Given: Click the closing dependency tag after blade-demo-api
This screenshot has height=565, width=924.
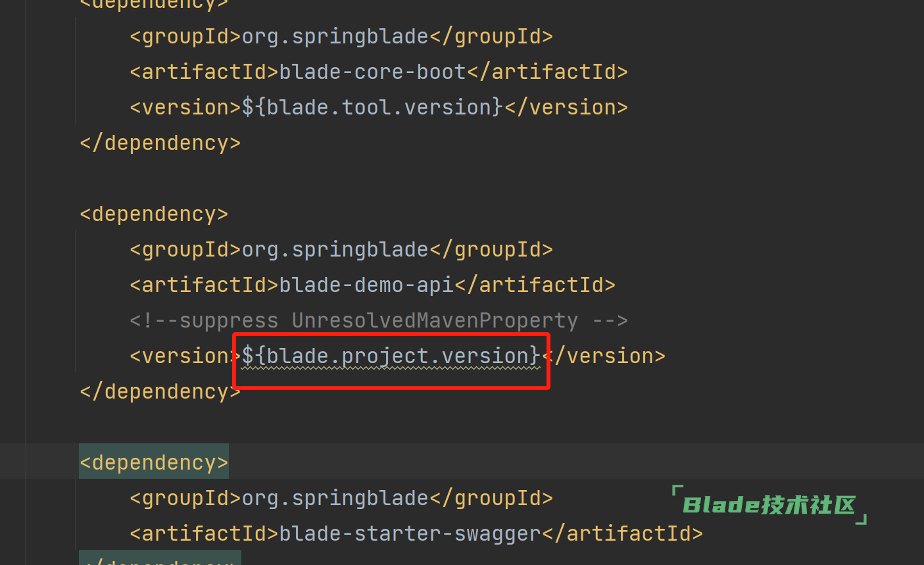Looking at the screenshot, I should (x=160, y=391).
